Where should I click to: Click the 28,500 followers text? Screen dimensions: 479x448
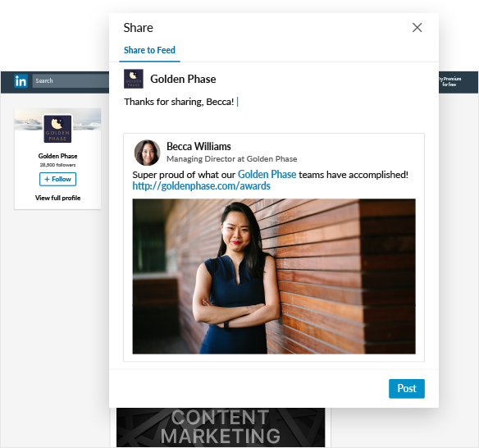[57, 165]
